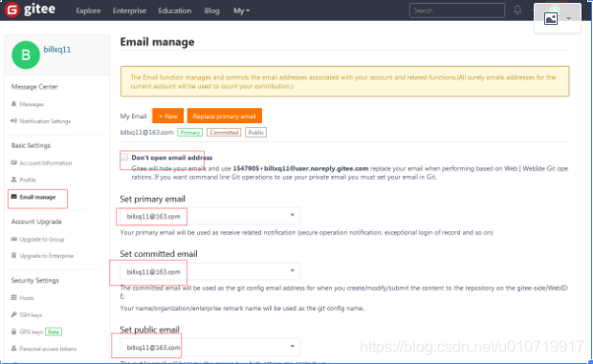Click the GPG keys lock icon
This screenshot has width=593, height=364.
pos(14,332)
